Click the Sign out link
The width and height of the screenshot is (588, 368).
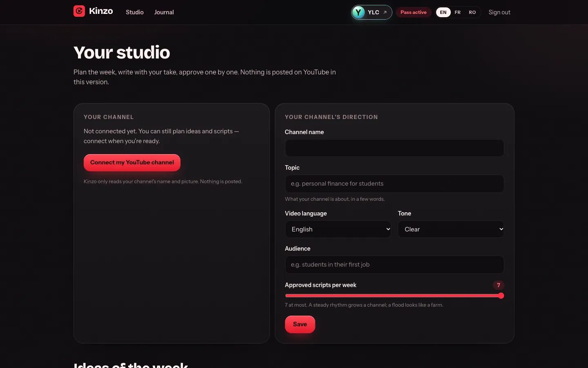coord(499,12)
